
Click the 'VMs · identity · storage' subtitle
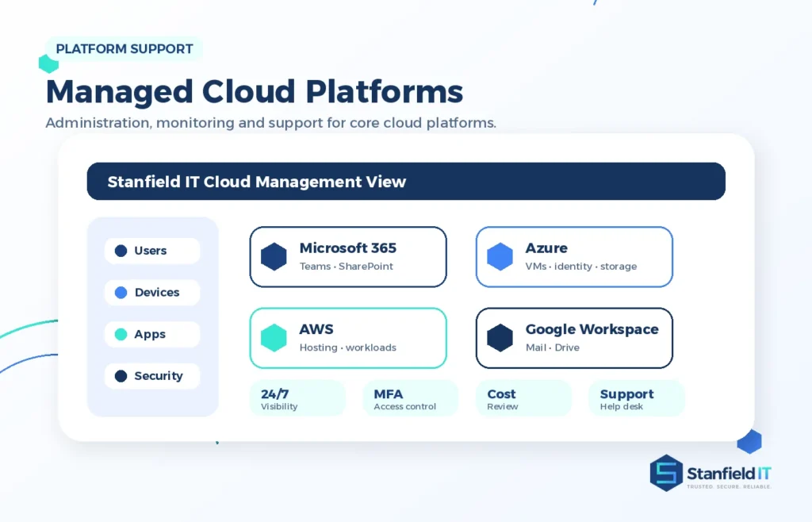[581, 267]
